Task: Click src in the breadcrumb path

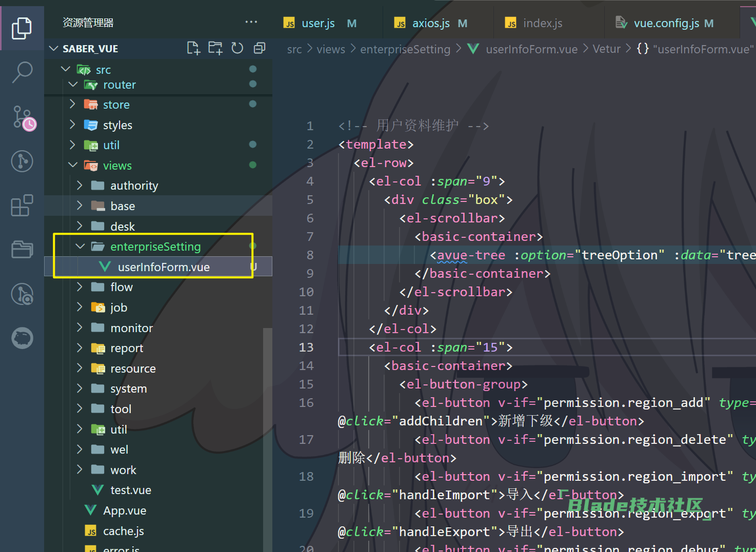Action: tap(294, 49)
